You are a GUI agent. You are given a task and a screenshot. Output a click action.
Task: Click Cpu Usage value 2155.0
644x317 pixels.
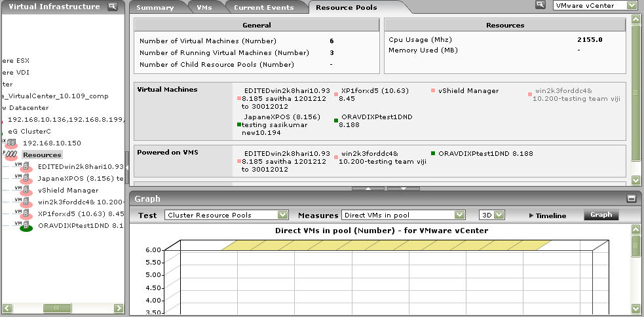(x=590, y=40)
